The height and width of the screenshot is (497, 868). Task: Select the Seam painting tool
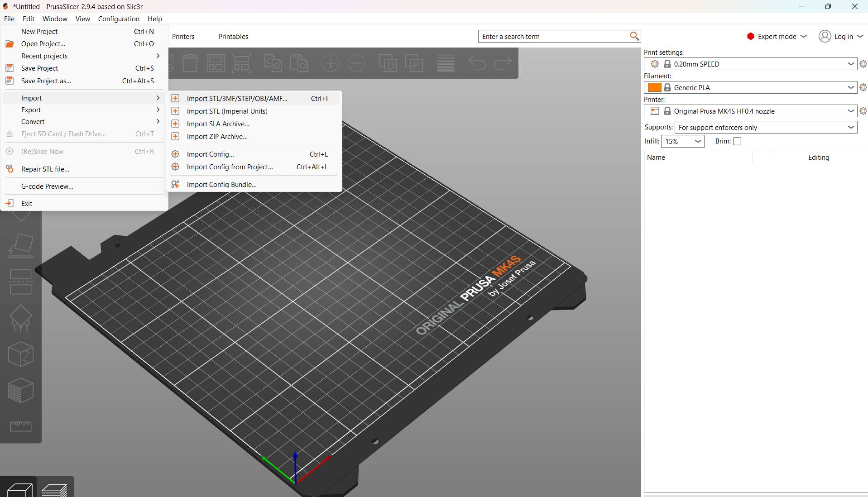pyautogui.click(x=20, y=354)
